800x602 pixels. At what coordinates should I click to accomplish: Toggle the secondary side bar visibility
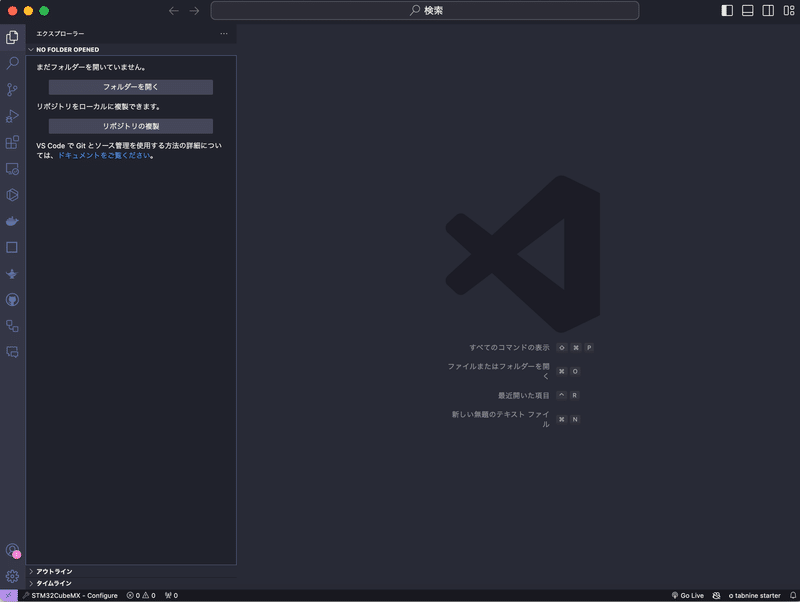(x=768, y=11)
